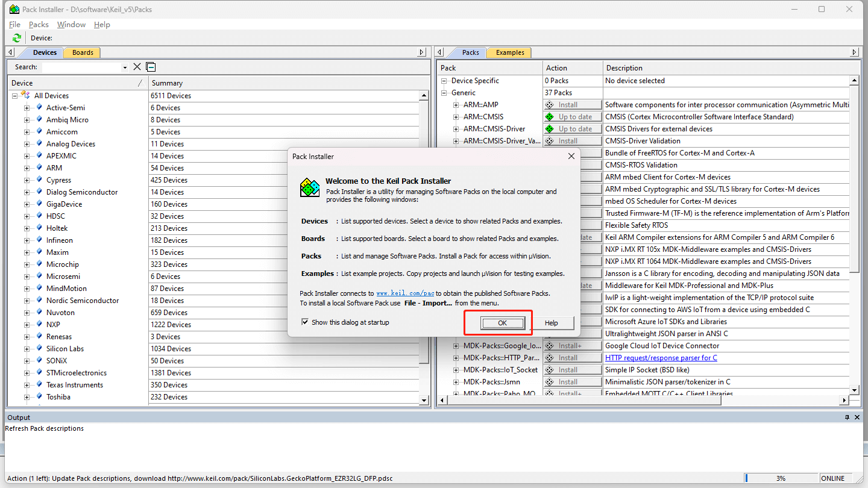Expand the NXP device vendor node

coord(27,325)
